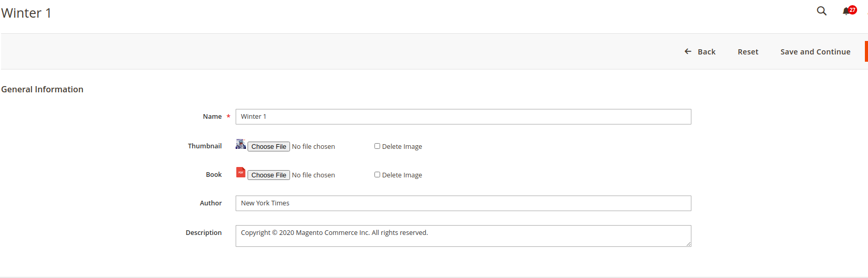Click the Name field label
The height and width of the screenshot is (278, 868).
[212, 117]
